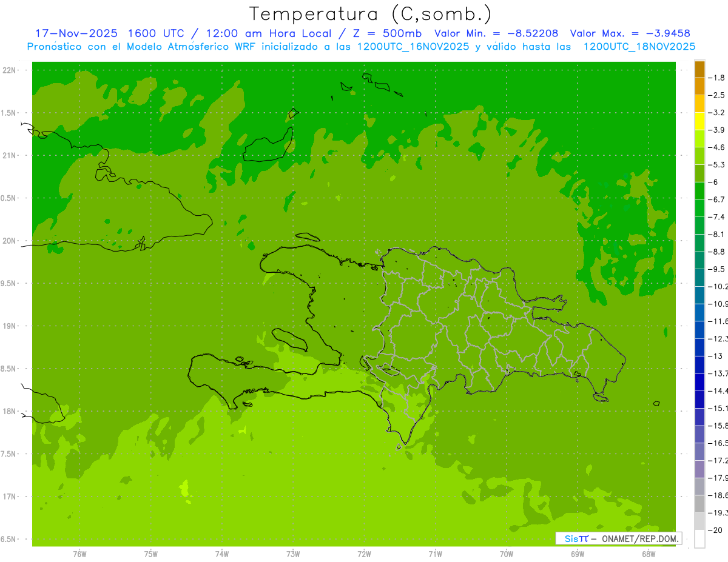This screenshot has height=562, width=728.
Task: Click the -8.8 colorbar value label
Action: [718, 252]
